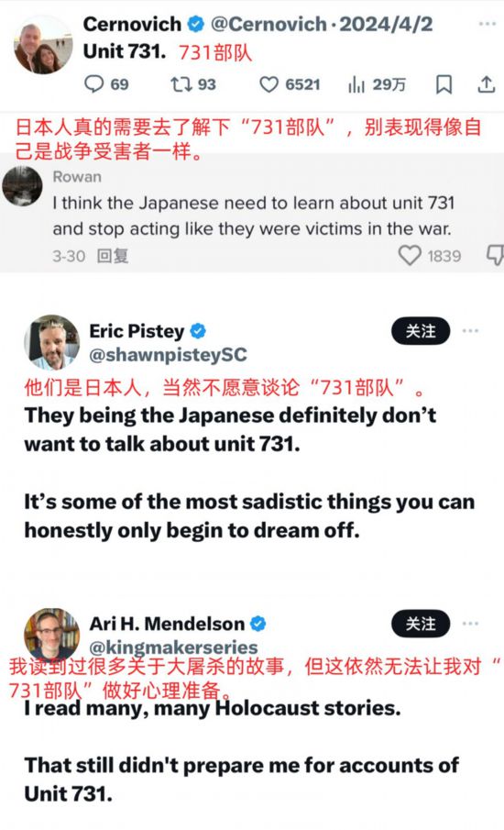View Rowan's profile avatar
Image resolution: width=504 pixels, height=830 pixels.
pos(22,186)
